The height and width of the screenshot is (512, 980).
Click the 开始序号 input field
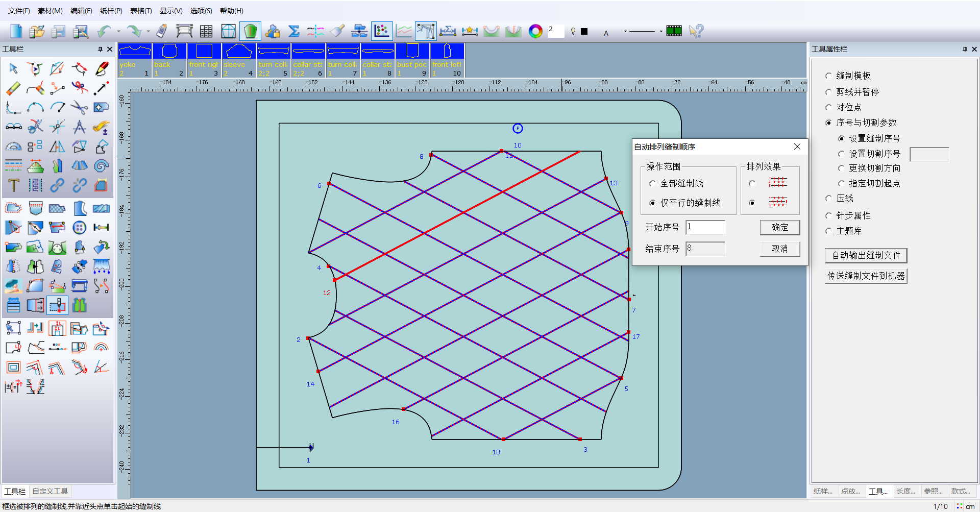[x=705, y=227]
